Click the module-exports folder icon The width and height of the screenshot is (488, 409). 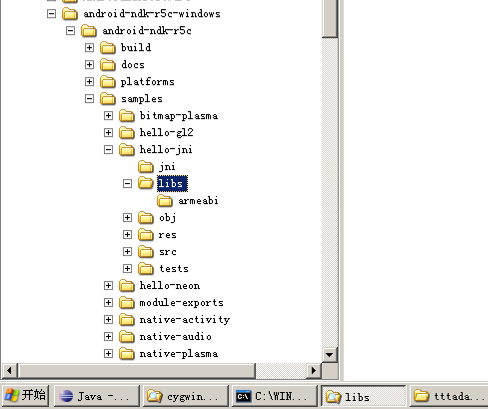tap(127, 303)
